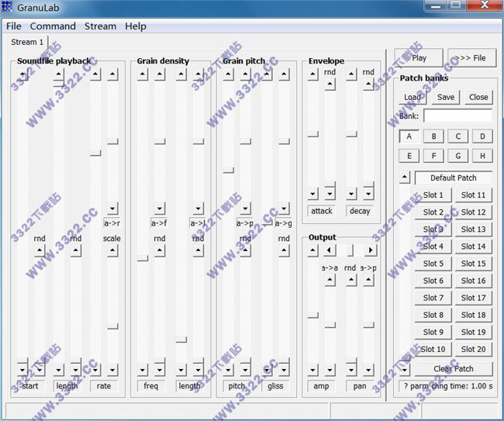The width and height of the screenshot is (504, 421).
Task: Click the down arrow above the a->r button
Action: pos(112,209)
